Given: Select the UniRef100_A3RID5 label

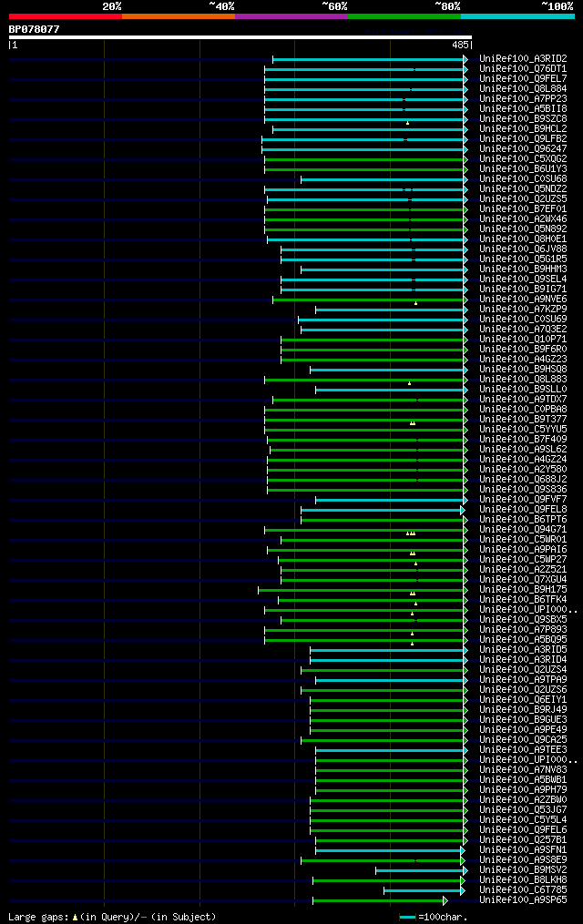Looking at the screenshot, I should (524, 650).
